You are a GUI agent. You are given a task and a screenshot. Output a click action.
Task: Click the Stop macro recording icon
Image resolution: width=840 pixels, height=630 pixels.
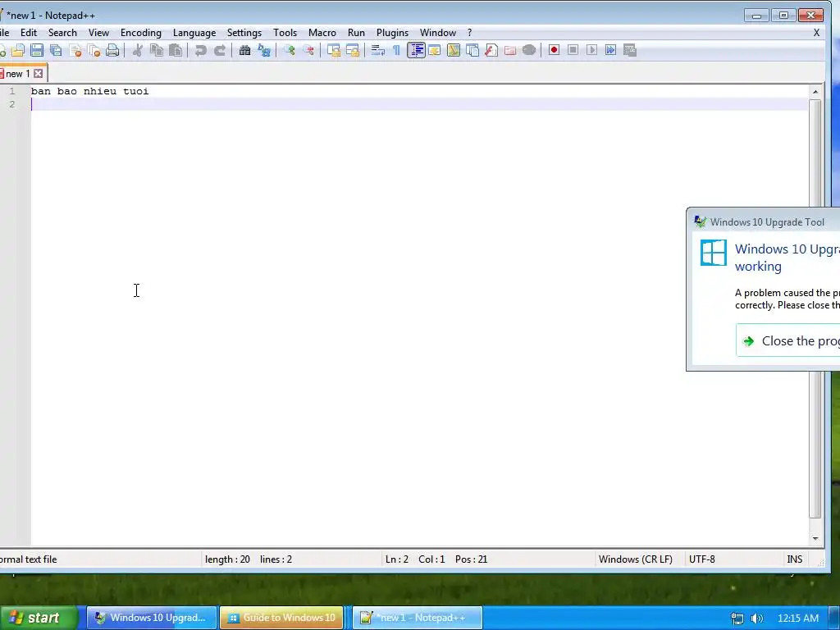(x=573, y=50)
